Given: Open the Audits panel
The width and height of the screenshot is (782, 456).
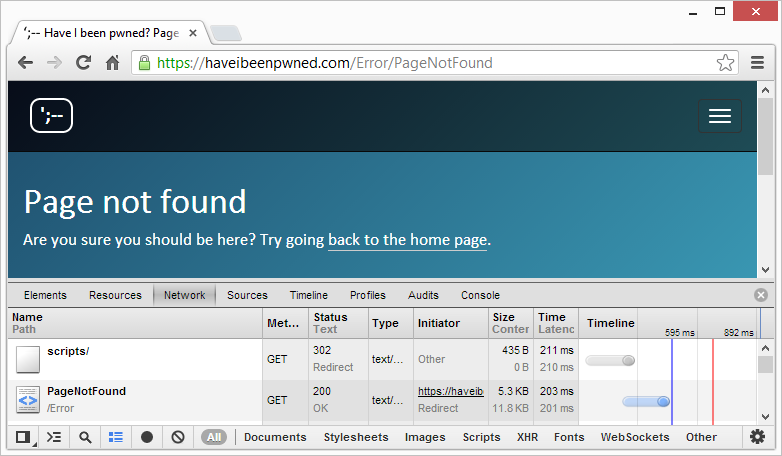Looking at the screenshot, I should click(423, 295).
